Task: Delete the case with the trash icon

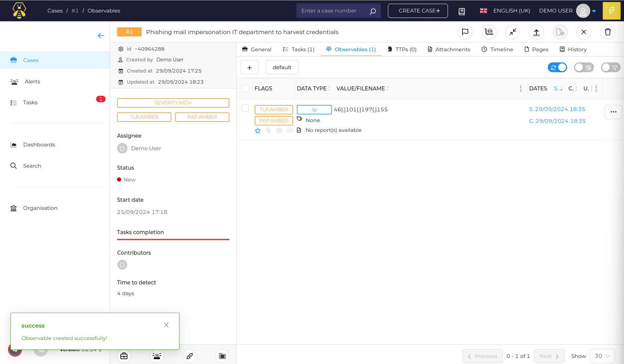Action: pos(608,32)
